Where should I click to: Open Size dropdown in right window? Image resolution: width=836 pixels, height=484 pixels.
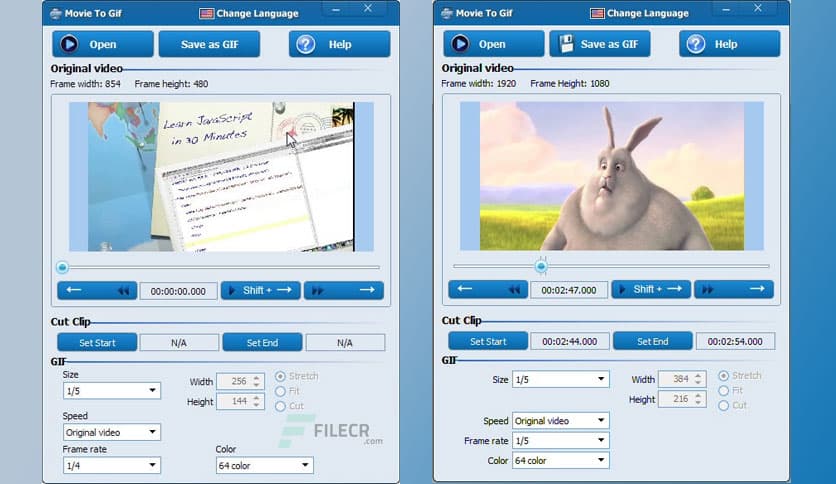tap(560, 380)
